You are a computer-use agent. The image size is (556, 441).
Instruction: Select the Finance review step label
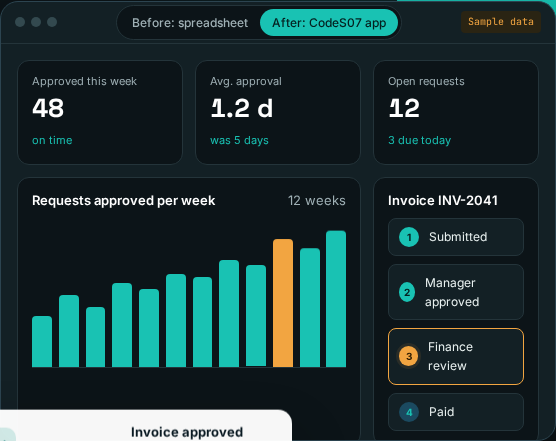[x=450, y=356]
